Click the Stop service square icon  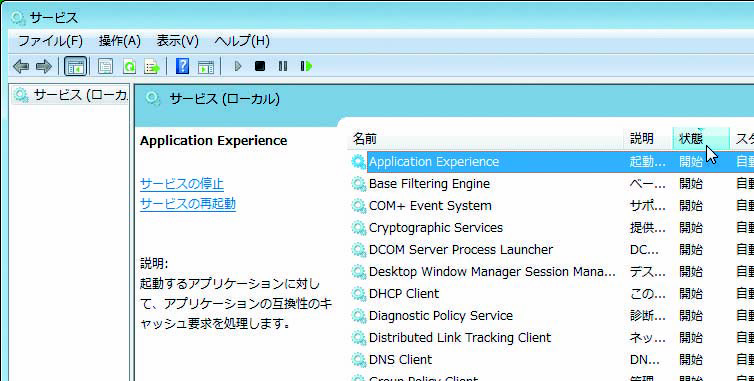pyautogui.click(x=260, y=66)
